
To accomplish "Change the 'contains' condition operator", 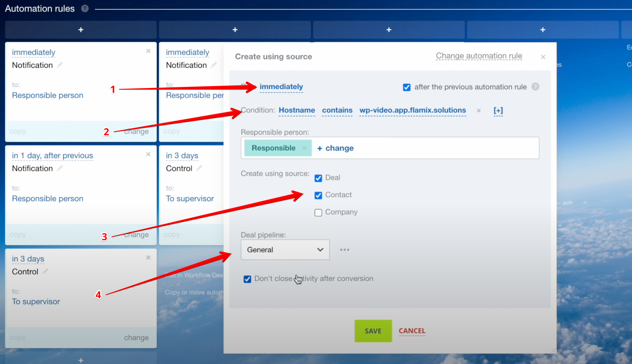I will [337, 110].
